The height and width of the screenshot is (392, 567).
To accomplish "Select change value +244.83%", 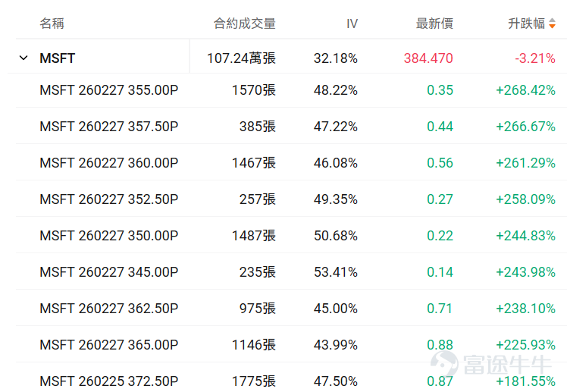I will tap(525, 236).
